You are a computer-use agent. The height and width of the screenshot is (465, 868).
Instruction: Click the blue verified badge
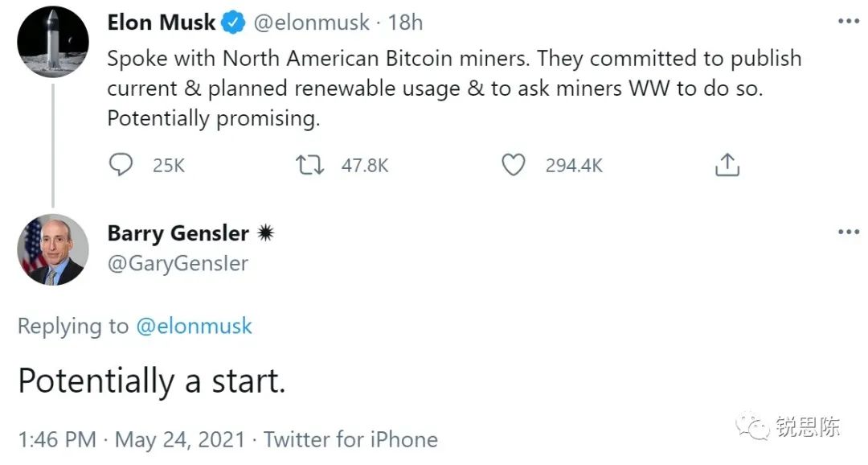[x=234, y=23]
